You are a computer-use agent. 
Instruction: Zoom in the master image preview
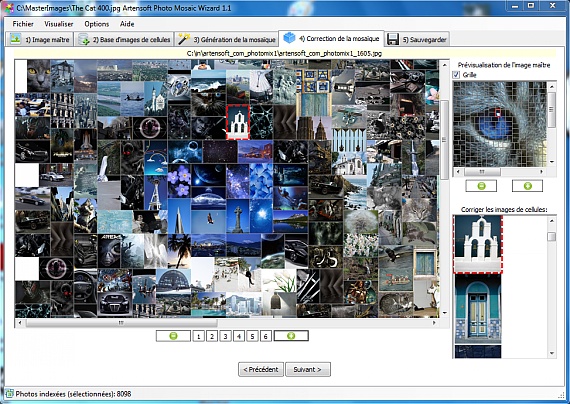point(527,186)
